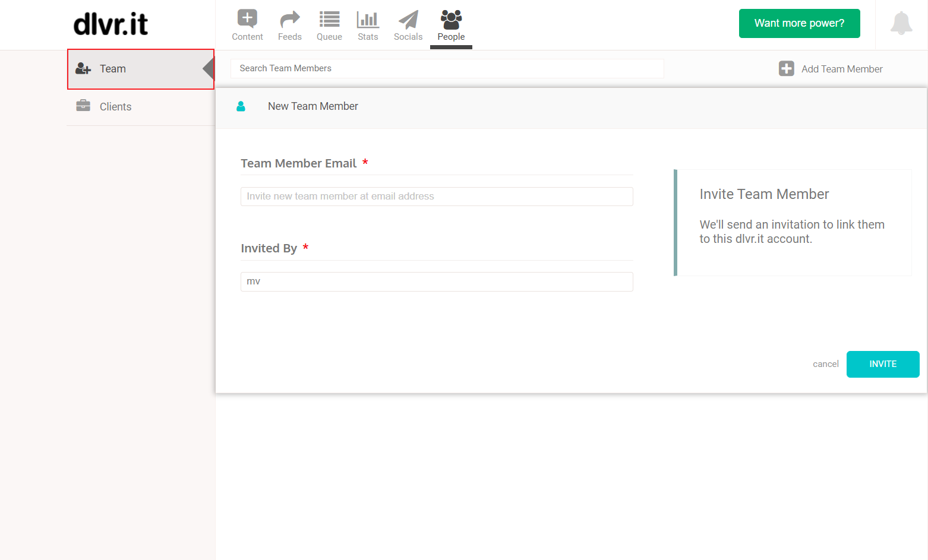
Task: Go to the Clients section
Action: pyautogui.click(x=141, y=107)
